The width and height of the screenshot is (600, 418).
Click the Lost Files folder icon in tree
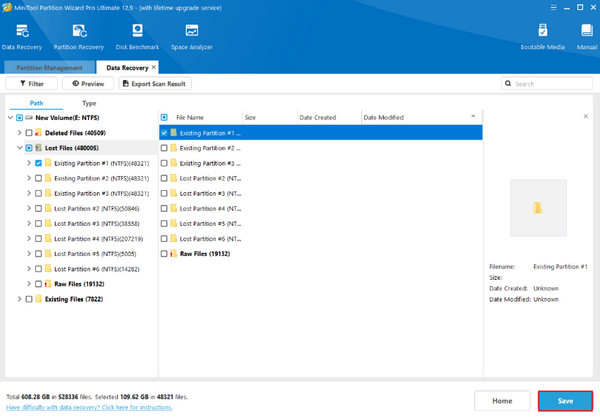[38, 148]
